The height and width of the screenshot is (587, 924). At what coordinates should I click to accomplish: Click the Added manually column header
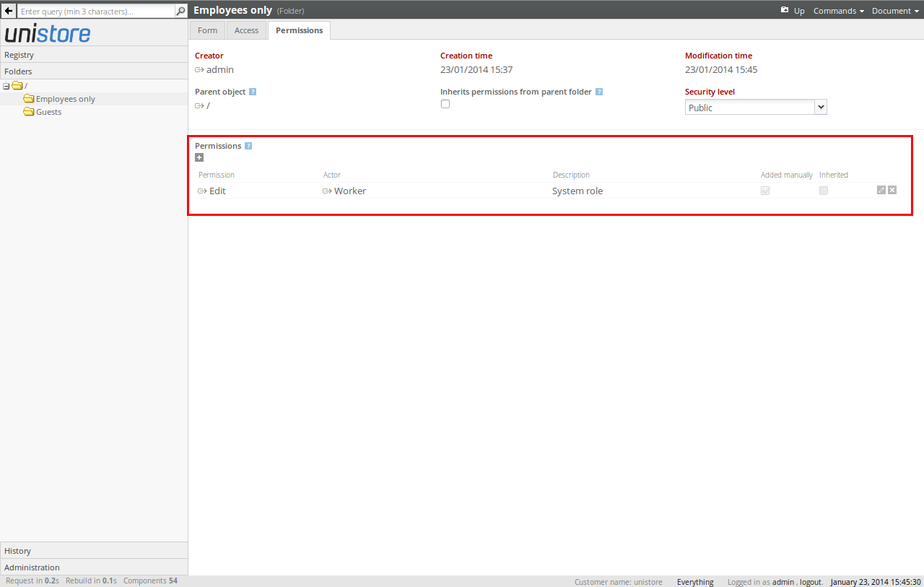point(787,175)
